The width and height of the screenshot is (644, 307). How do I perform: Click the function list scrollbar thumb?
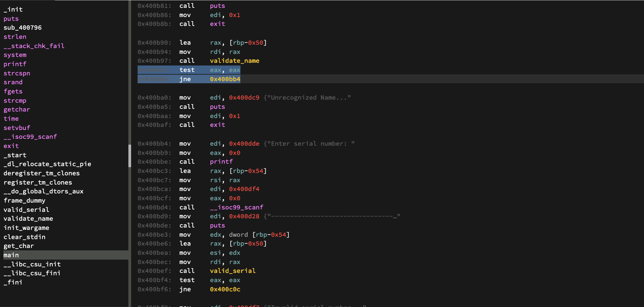(x=130, y=156)
